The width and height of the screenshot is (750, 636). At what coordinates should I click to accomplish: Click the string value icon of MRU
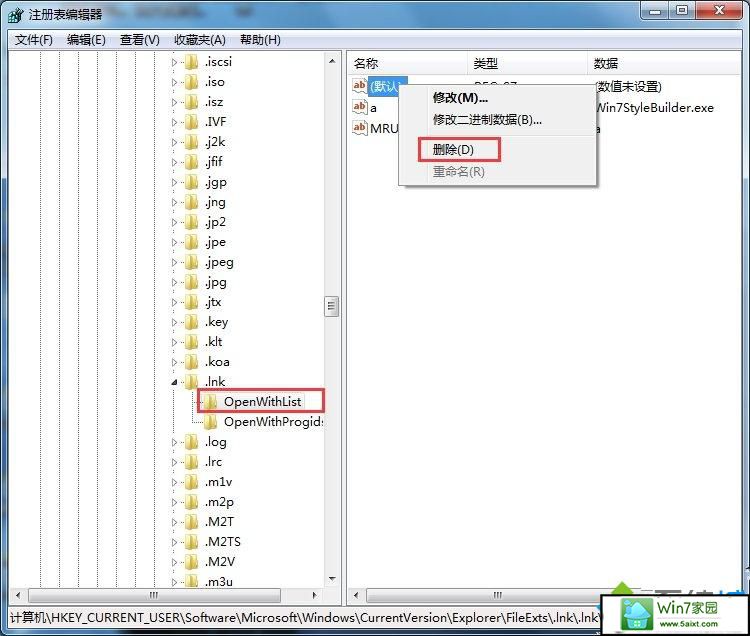[x=360, y=128]
